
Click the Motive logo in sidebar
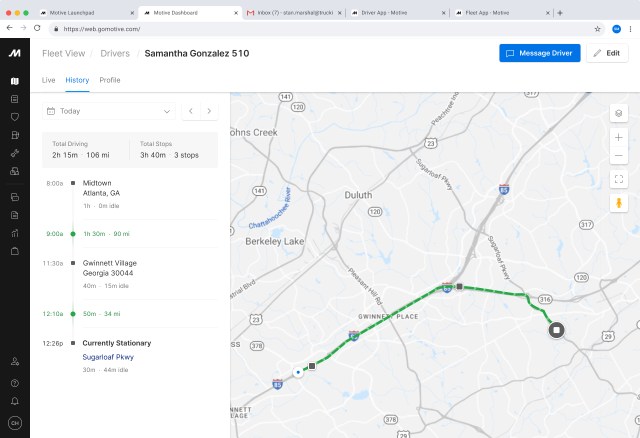(x=15, y=53)
